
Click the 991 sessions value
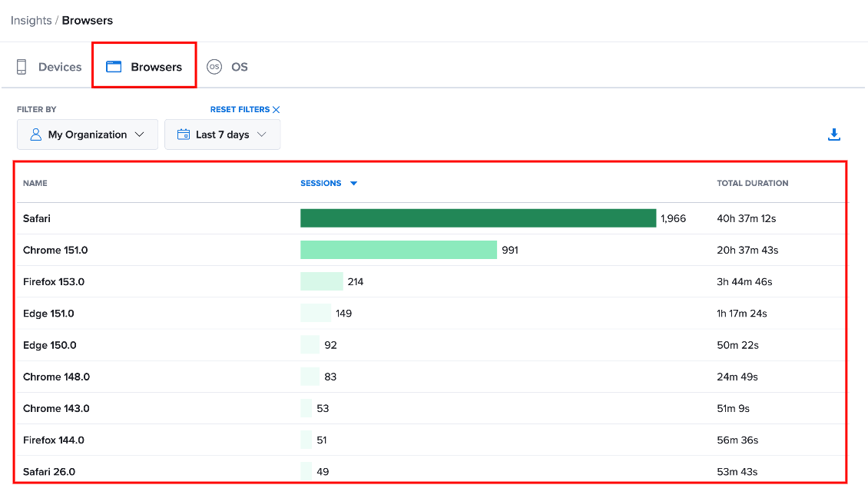pos(510,251)
